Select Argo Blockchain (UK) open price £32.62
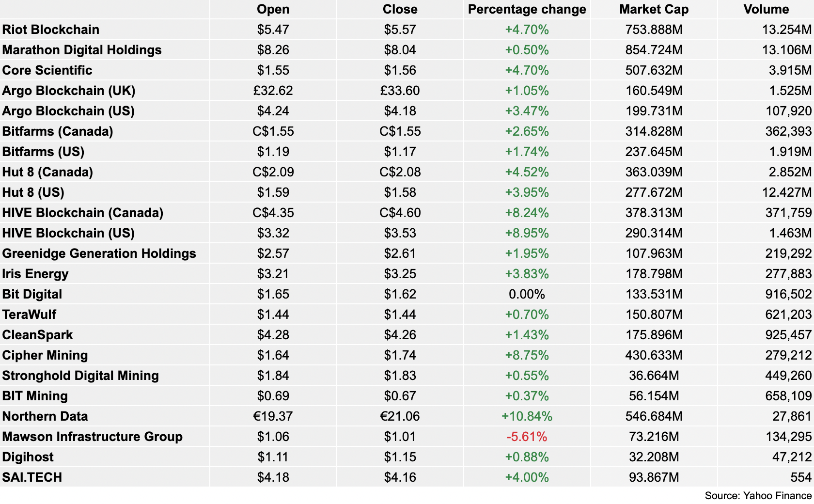 [273, 91]
